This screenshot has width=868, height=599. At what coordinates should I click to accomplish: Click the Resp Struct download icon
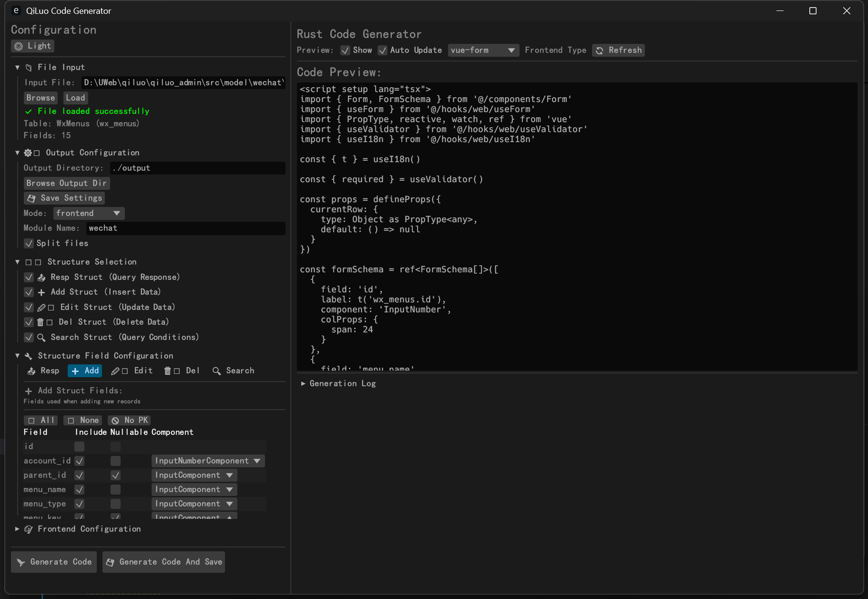[41, 278]
